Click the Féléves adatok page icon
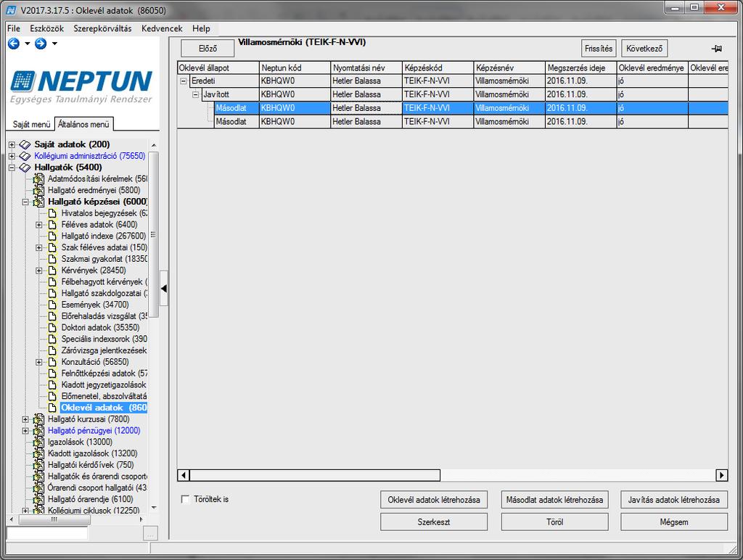This screenshot has width=743, height=560. (52, 225)
